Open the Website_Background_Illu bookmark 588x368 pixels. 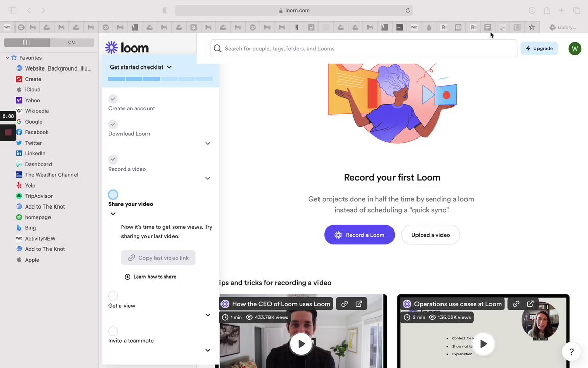point(54,68)
